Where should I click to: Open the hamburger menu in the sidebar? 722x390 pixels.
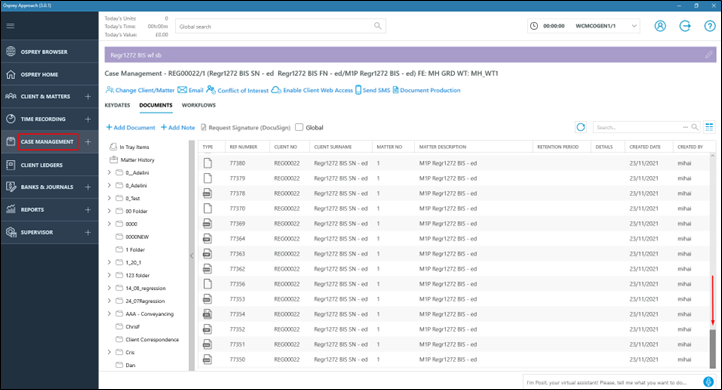pyautogui.click(x=10, y=26)
